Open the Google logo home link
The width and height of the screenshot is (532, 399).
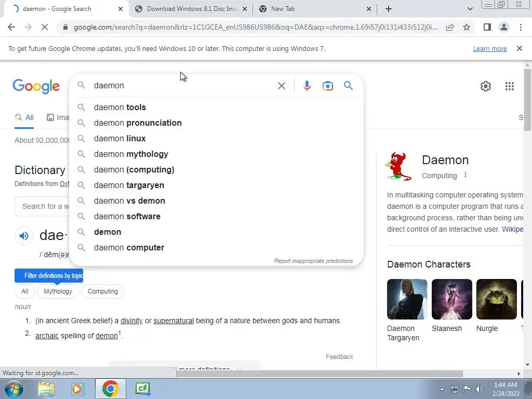pyautogui.click(x=36, y=87)
